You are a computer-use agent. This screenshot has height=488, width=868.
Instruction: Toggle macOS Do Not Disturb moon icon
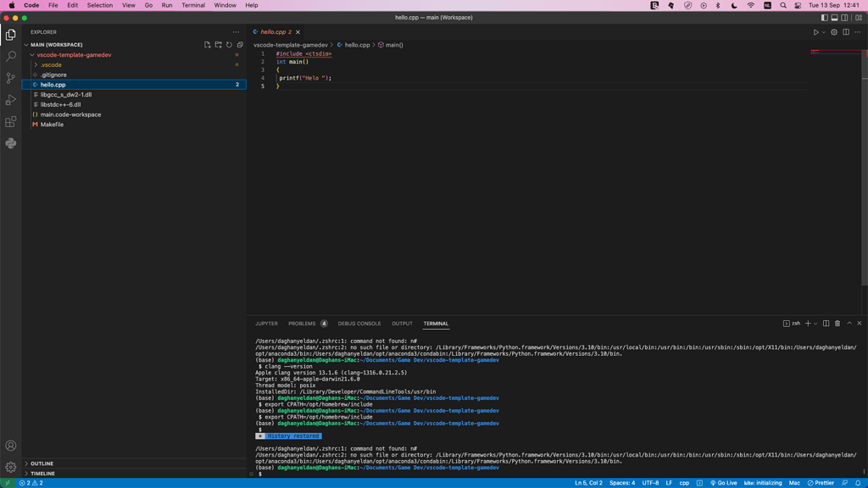734,6
